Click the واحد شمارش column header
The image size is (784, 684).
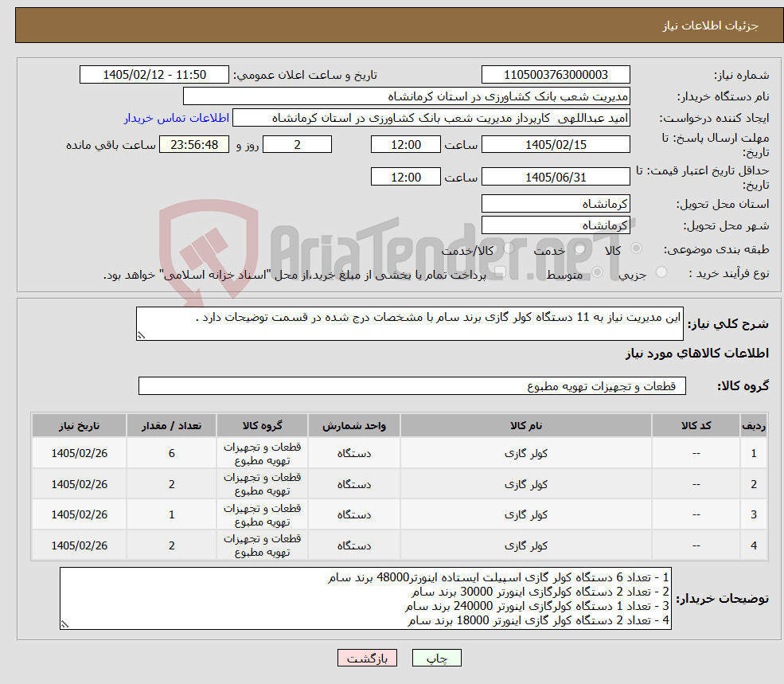tap(354, 425)
